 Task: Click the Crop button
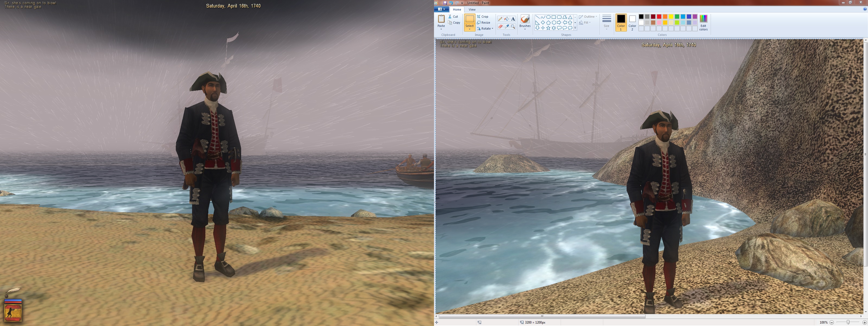point(483,17)
